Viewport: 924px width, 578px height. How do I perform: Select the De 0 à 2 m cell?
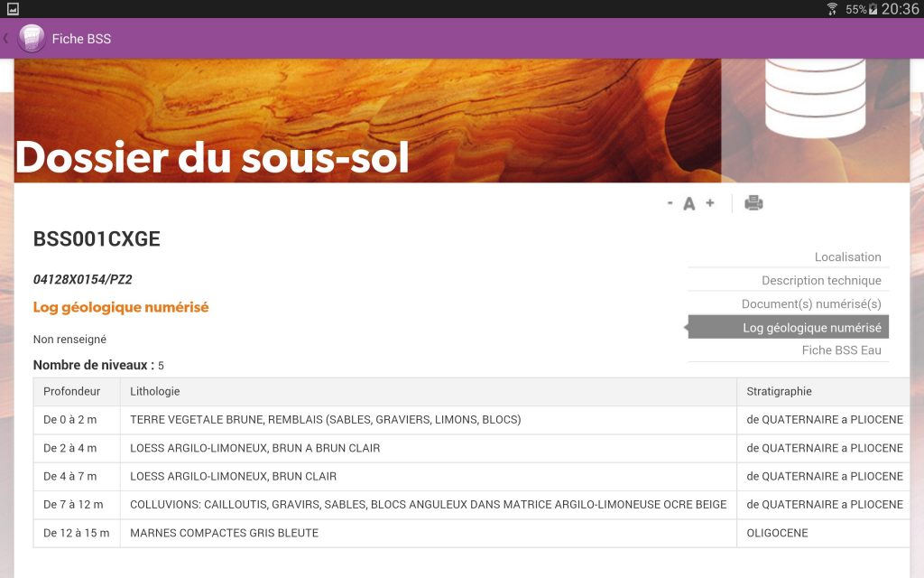(78, 420)
